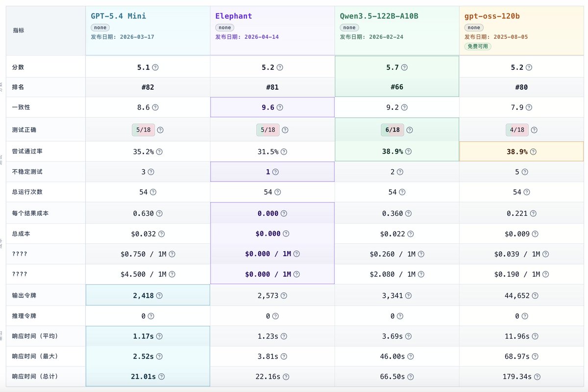The height and width of the screenshot is (392, 588).
Task: Click the 4/18 test badge
Action: [x=517, y=130]
